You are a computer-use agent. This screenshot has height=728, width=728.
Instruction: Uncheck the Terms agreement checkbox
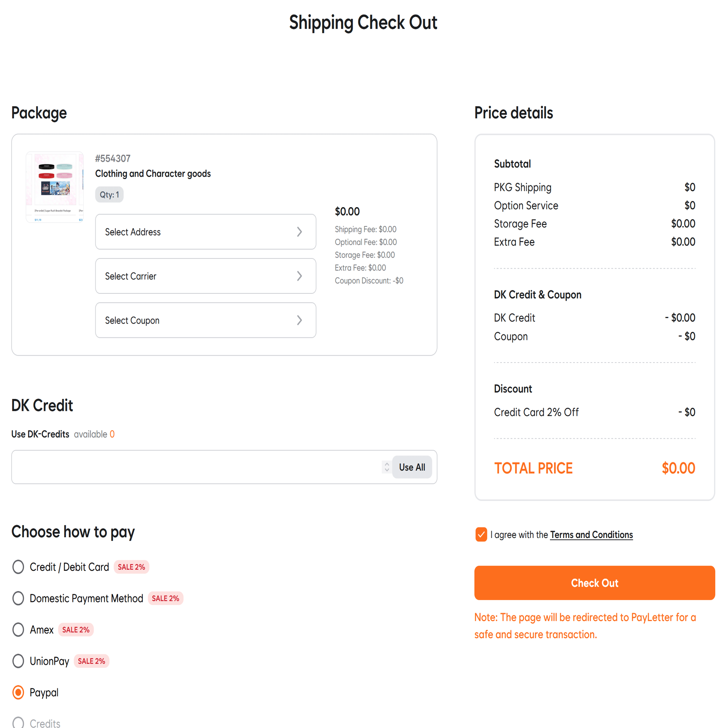pyautogui.click(x=481, y=534)
